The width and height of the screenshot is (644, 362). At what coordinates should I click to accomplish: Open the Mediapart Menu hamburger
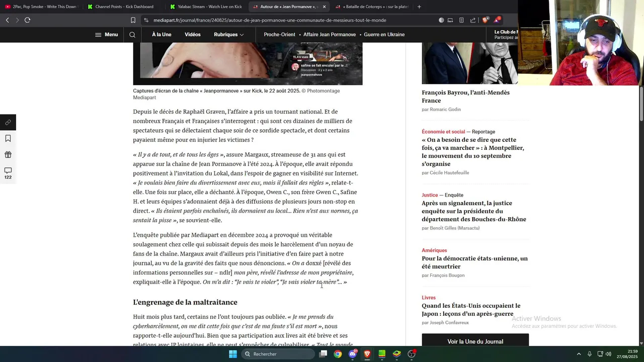tap(106, 35)
